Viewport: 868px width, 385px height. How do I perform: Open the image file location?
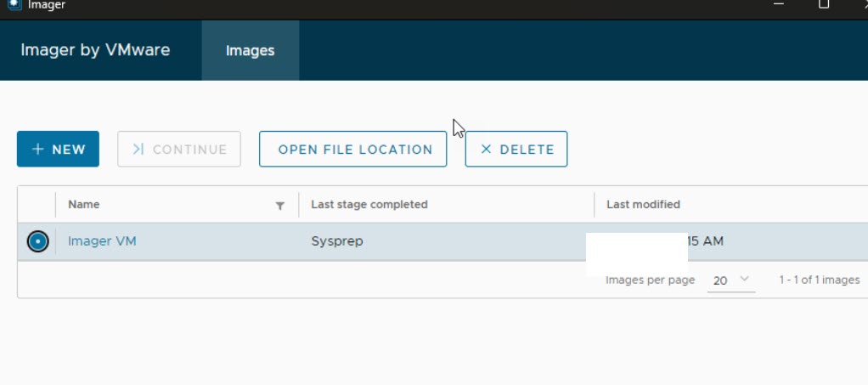352,149
